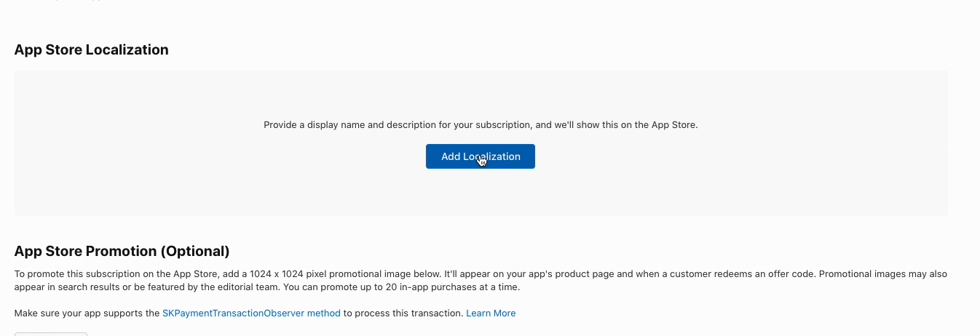Click the Add Localization button

[481, 156]
